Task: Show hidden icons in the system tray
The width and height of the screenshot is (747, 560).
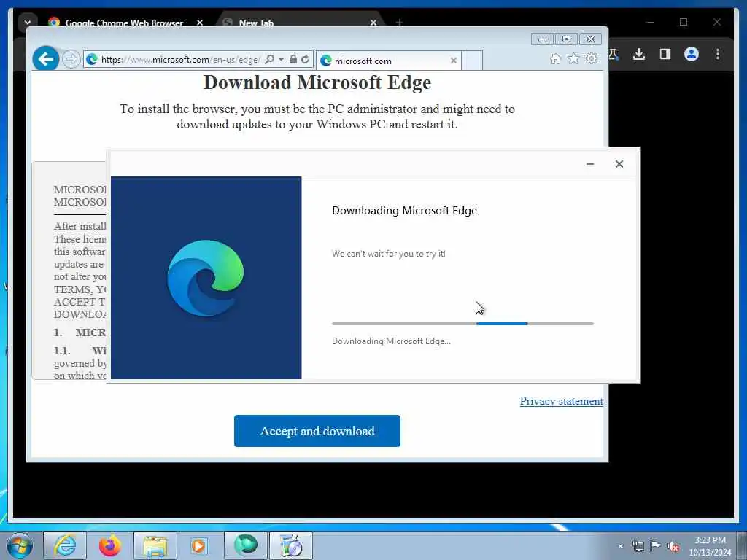Action: pos(620,547)
